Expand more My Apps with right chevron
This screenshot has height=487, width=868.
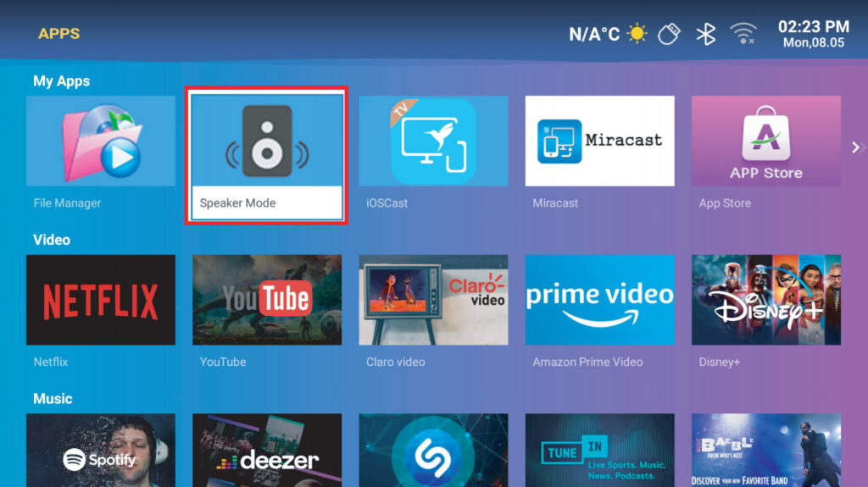point(857,147)
